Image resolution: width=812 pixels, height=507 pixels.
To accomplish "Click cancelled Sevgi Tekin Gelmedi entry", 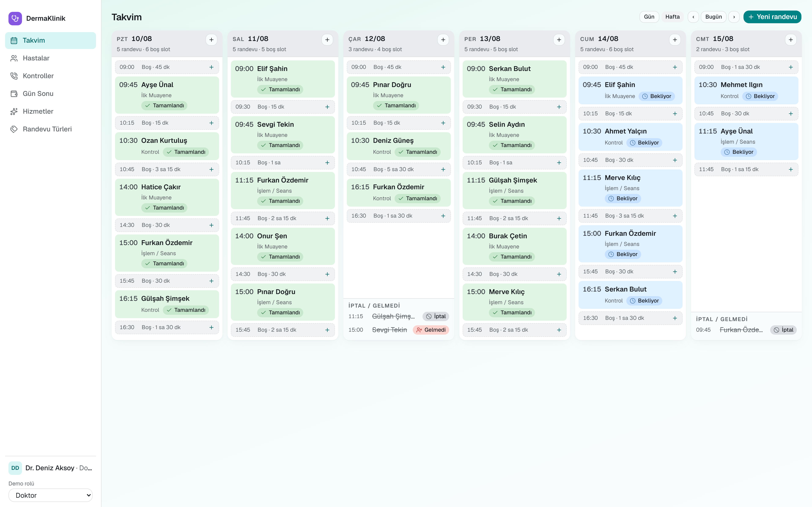I will [x=399, y=330].
